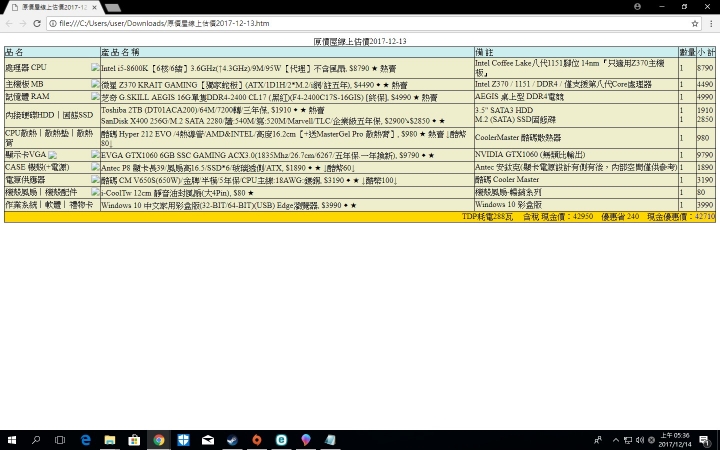This screenshot has width=720, height=450.
Task: Open the Action Center notifications
Action: (705, 440)
